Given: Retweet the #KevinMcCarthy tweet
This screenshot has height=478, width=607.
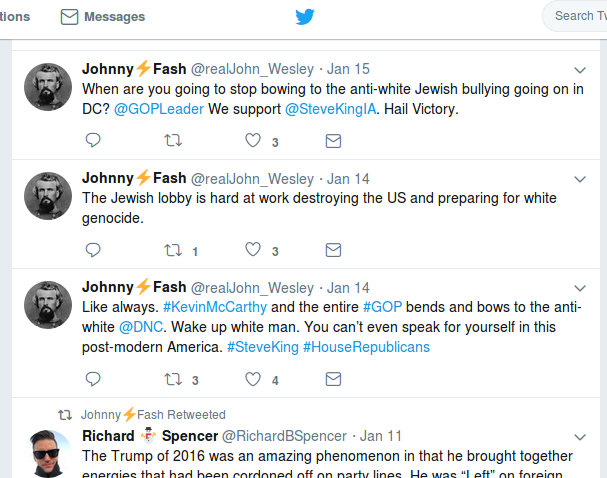Looking at the screenshot, I should pyautogui.click(x=173, y=379).
